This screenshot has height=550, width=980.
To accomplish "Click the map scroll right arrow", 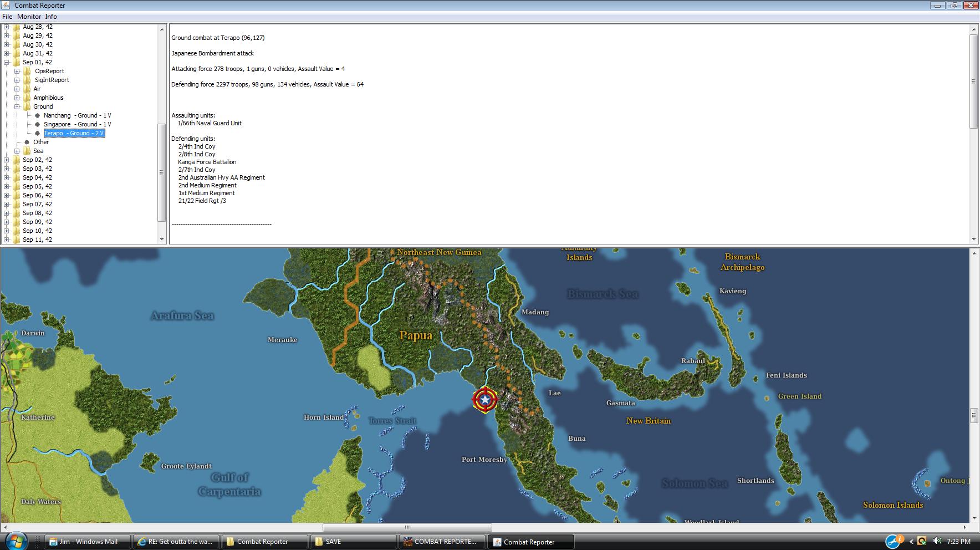I will [965, 527].
